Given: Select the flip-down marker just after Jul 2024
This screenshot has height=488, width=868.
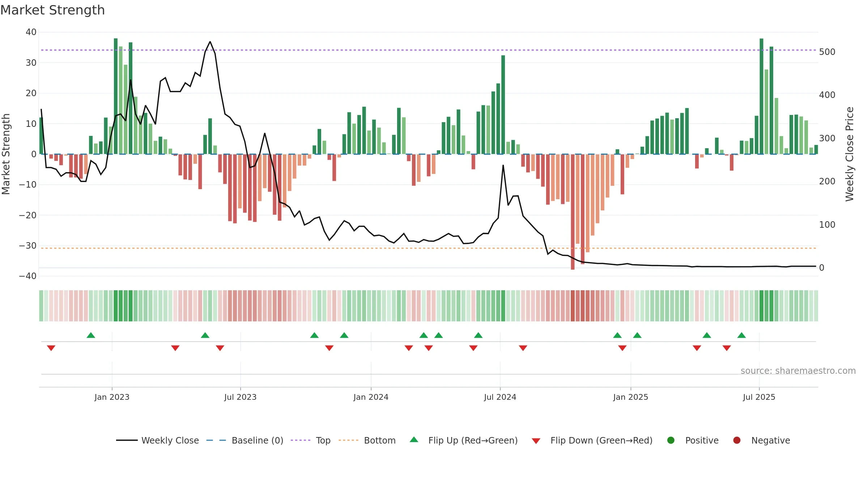Looking at the screenshot, I should point(523,348).
